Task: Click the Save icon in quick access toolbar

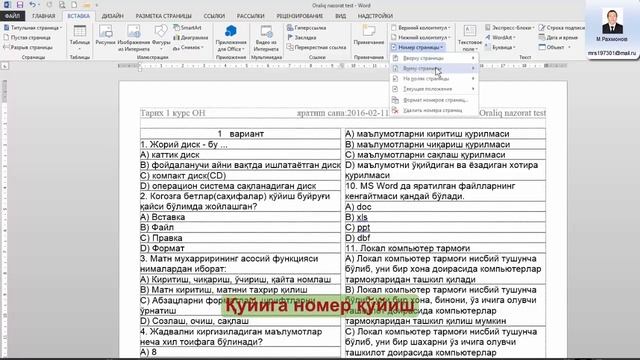Action: (20, 5)
